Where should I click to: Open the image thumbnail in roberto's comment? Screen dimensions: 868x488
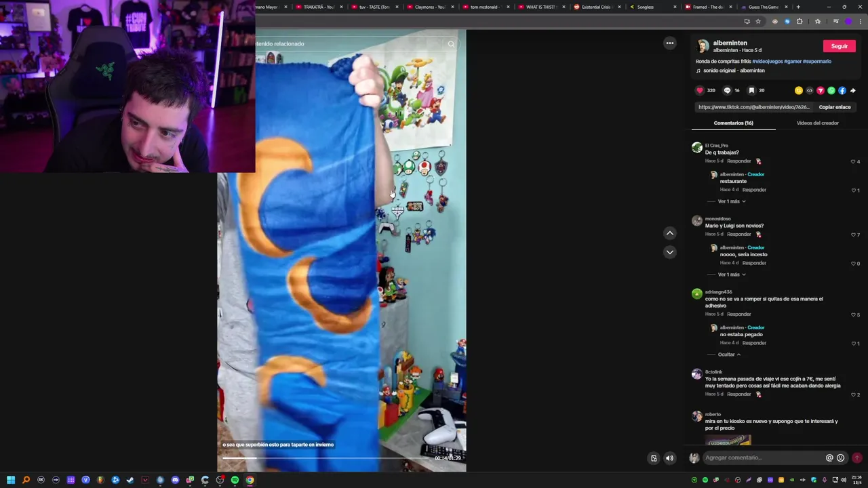[x=728, y=440]
